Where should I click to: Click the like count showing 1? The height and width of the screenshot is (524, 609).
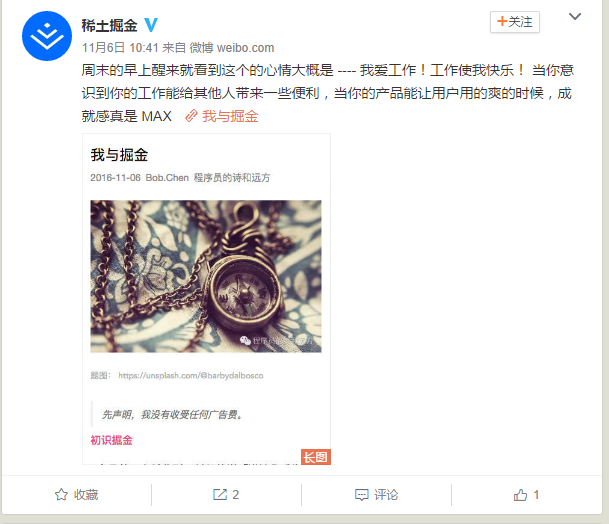pyautogui.click(x=536, y=495)
